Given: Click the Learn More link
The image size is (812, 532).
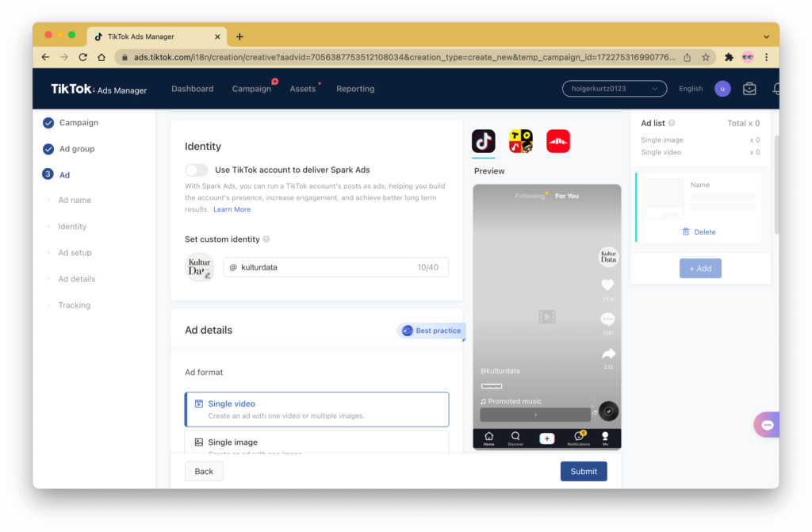Looking at the screenshot, I should pyautogui.click(x=232, y=209).
